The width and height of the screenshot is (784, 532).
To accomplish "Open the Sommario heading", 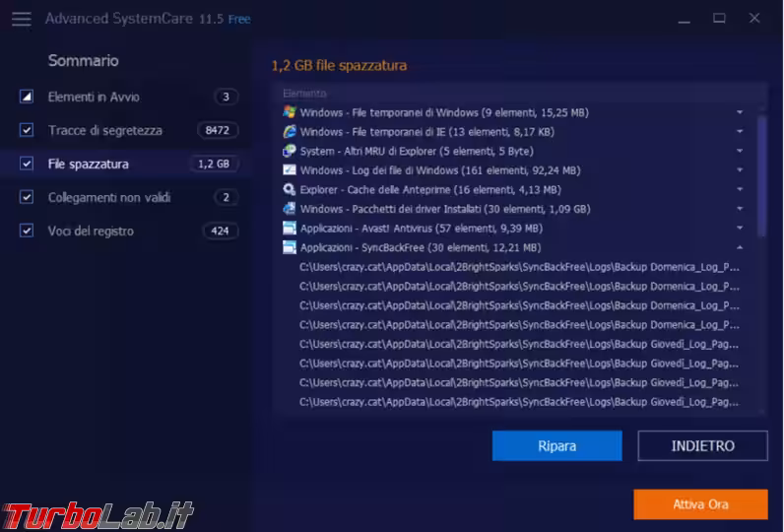I will [83, 60].
